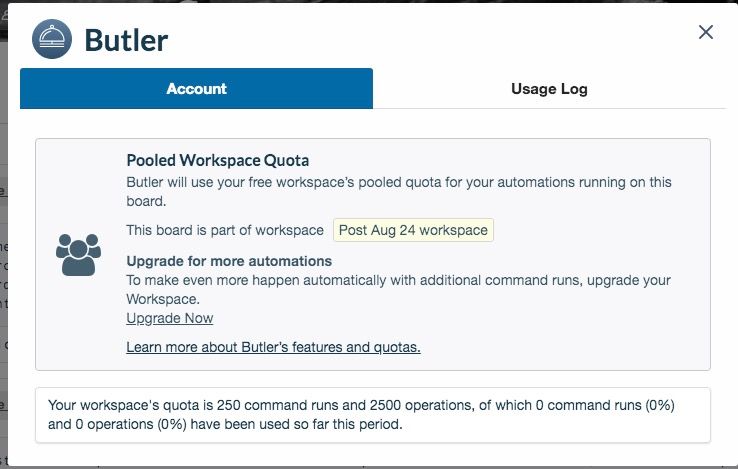
Task: Click the dark strip above the Butler dialog
Action: pyautogui.click(x=369, y=1)
